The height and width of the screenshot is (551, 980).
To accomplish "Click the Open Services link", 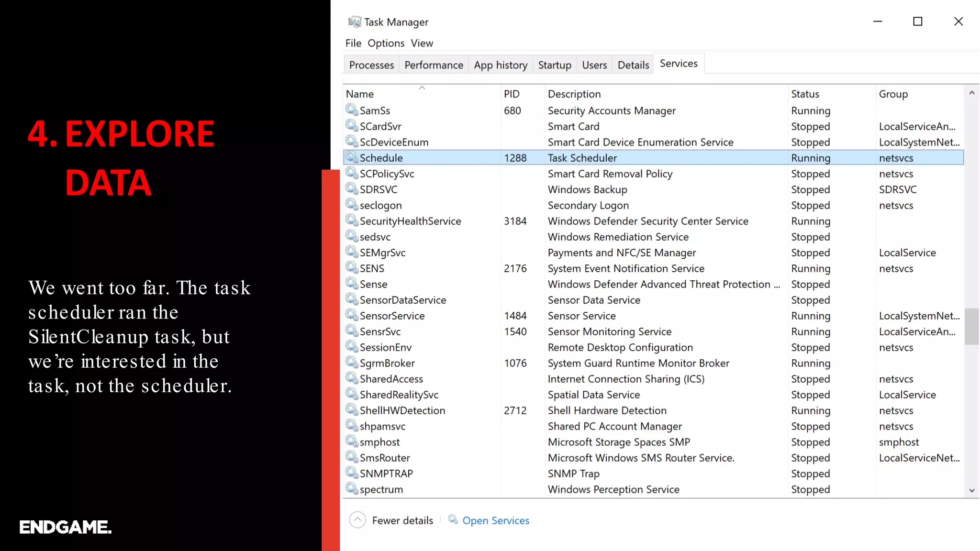I will 496,520.
